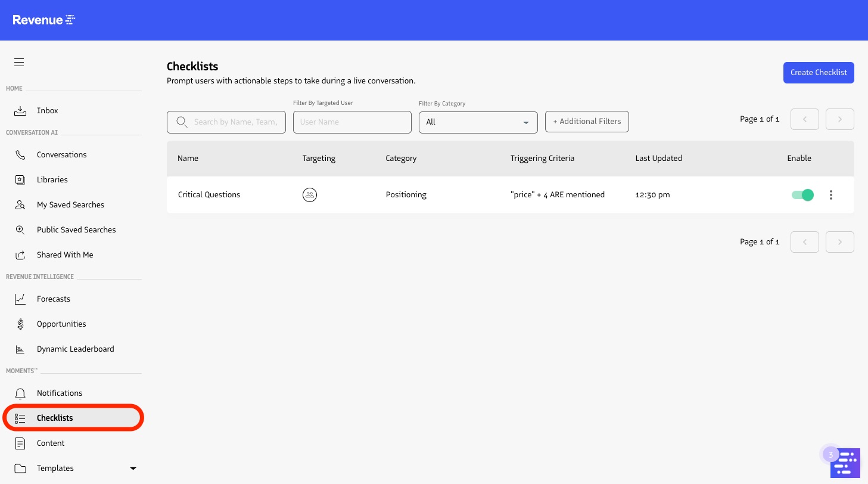Click the Opportunities dollar icon
Image resolution: width=868 pixels, height=484 pixels.
(20, 324)
